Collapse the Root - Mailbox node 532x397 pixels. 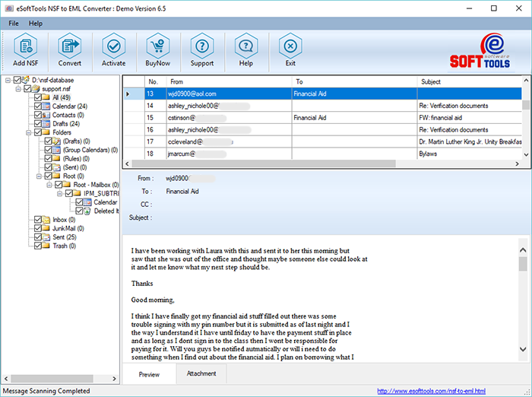point(49,185)
